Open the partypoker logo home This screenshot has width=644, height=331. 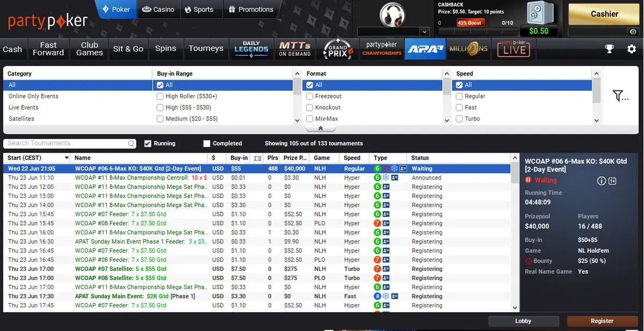click(x=48, y=21)
